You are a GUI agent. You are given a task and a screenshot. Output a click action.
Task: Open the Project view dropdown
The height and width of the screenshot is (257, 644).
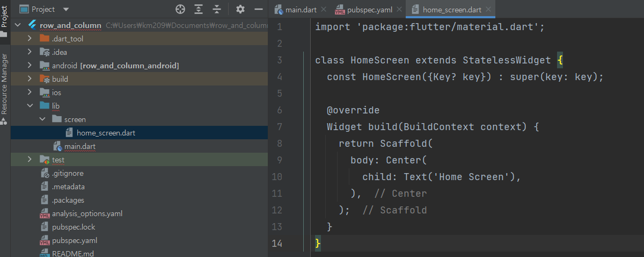click(x=66, y=9)
